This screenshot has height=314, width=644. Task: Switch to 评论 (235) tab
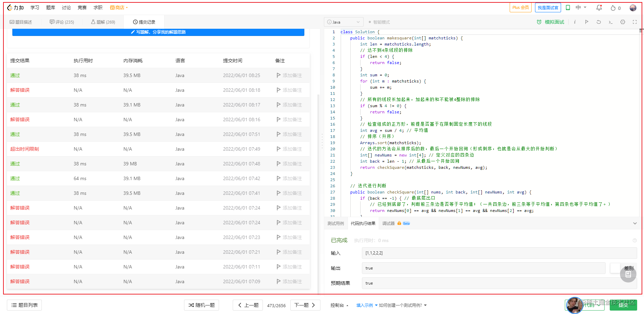click(62, 22)
